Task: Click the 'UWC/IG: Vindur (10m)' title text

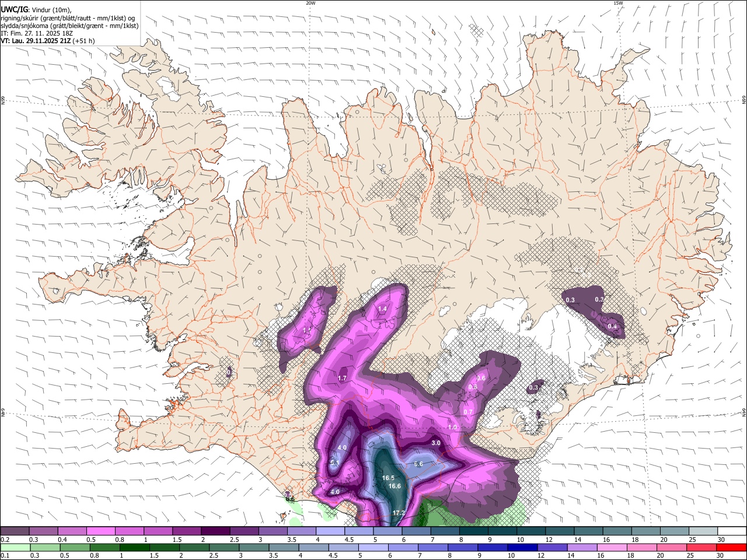Action: pos(36,10)
